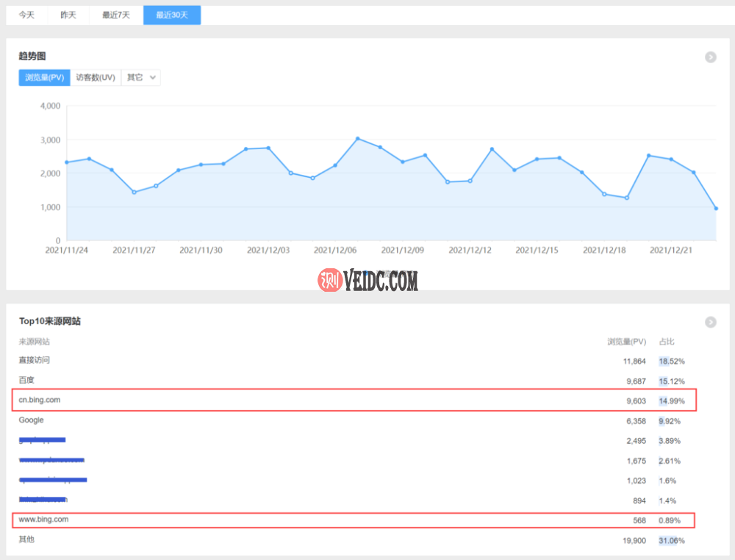Click arrow icon in Top10来源网站 panel header
This screenshot has height=560, width=735.
click(710, 322)
